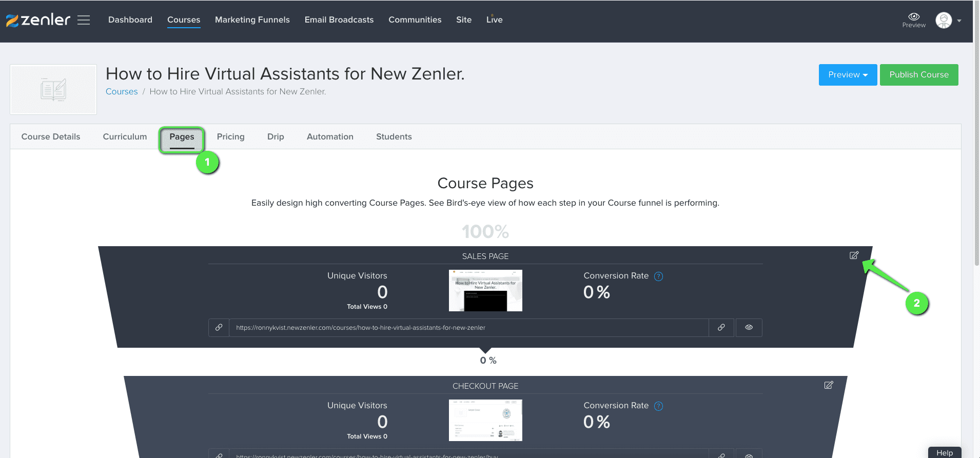Click the Zenler logo
Viewport: 980px width, 458px height.
(x=37, y=20)
